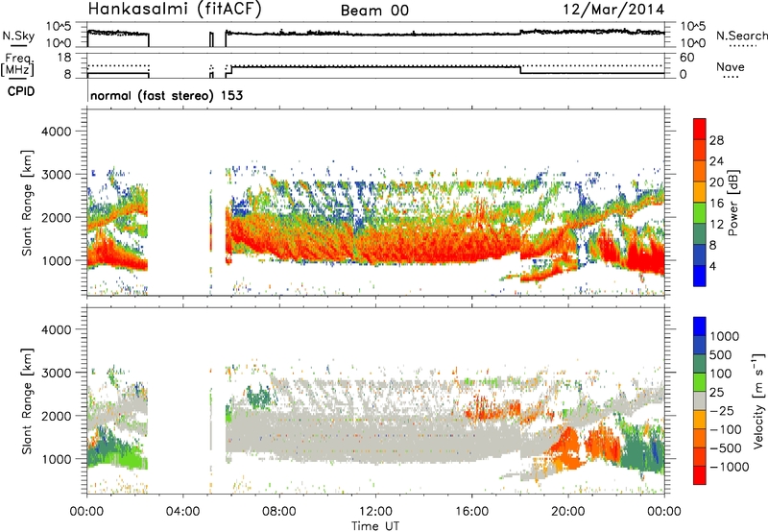Click the '18' frequency axis tick
The height and width of the screenshot is (532, 768).
coord(64,58)
